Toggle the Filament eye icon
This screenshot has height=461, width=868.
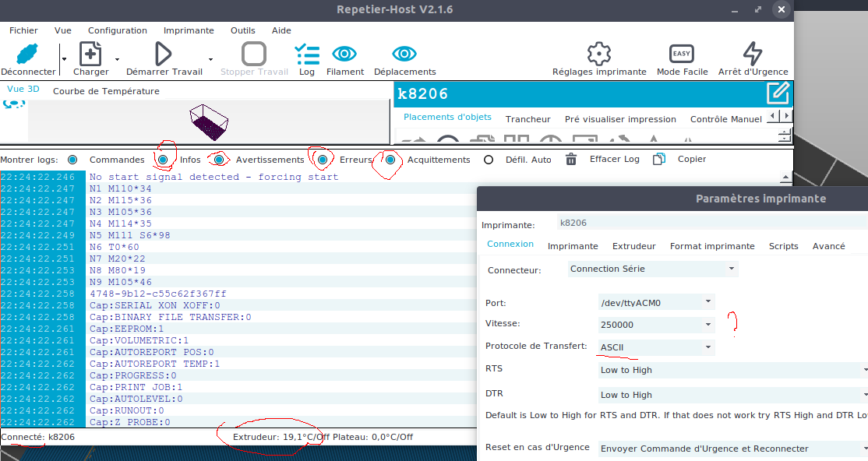coord(344,54)
